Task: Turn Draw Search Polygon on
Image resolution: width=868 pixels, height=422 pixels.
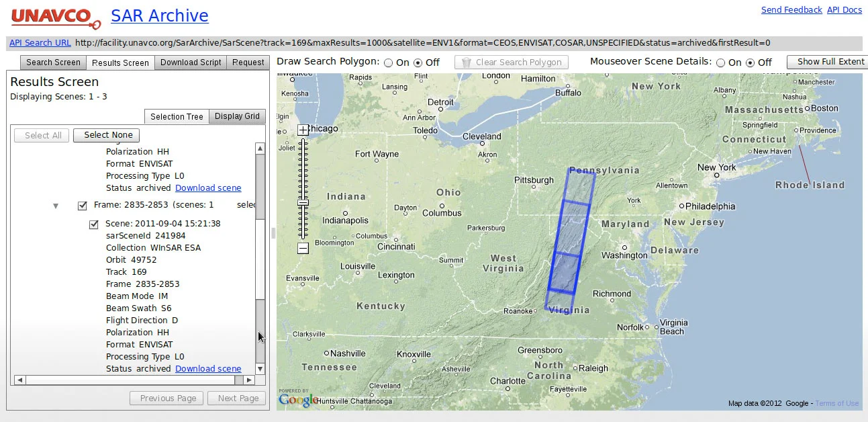Action: click(387, 62)
